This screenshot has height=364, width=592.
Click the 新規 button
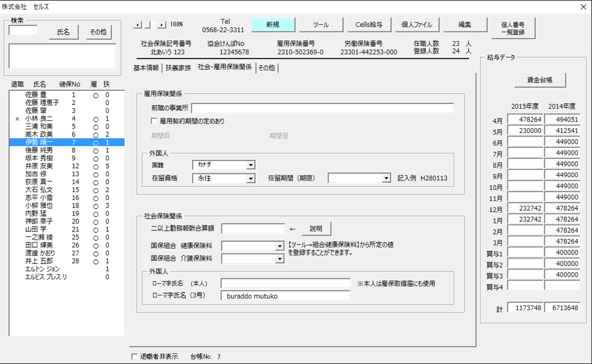tap(273, 25)
